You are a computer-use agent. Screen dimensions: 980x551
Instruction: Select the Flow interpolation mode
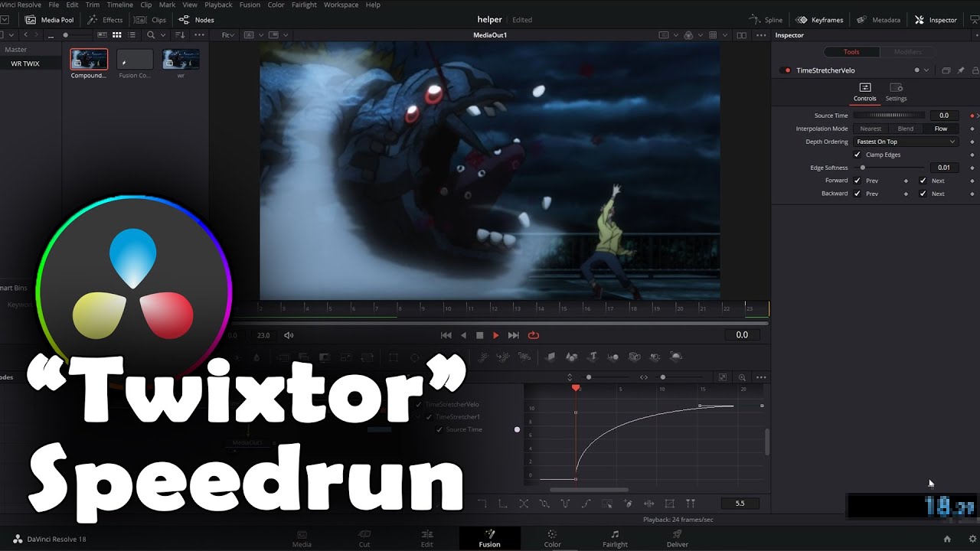pos(941,129)
